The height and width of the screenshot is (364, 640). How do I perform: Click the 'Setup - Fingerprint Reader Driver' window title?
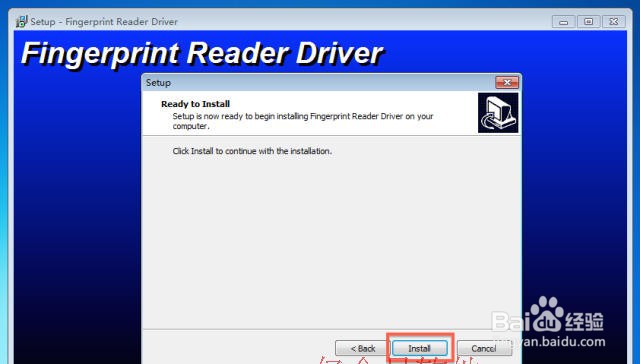coord(104,22)
